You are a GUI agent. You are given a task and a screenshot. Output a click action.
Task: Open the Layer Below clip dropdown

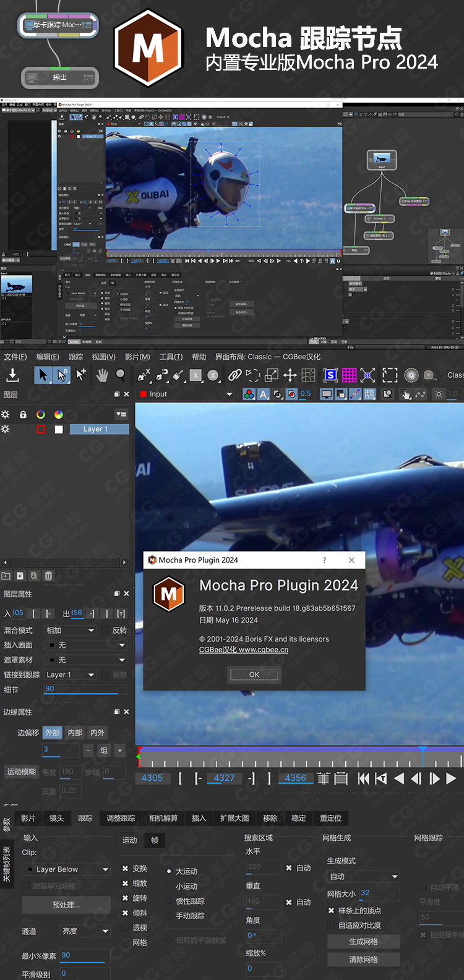coord(66,869)
